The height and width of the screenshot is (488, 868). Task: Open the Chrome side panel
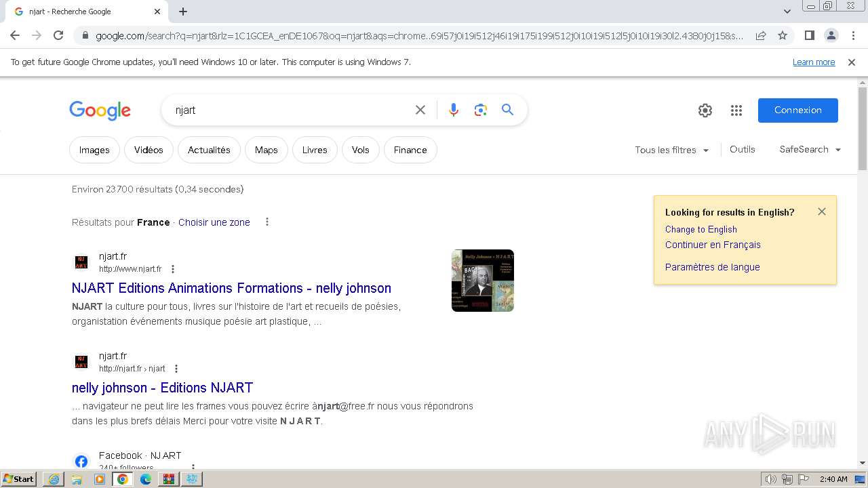point(809,35)
